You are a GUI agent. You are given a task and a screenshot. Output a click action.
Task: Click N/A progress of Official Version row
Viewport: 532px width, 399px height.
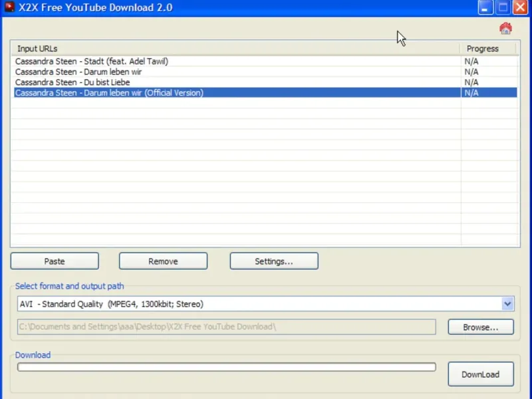471,92
